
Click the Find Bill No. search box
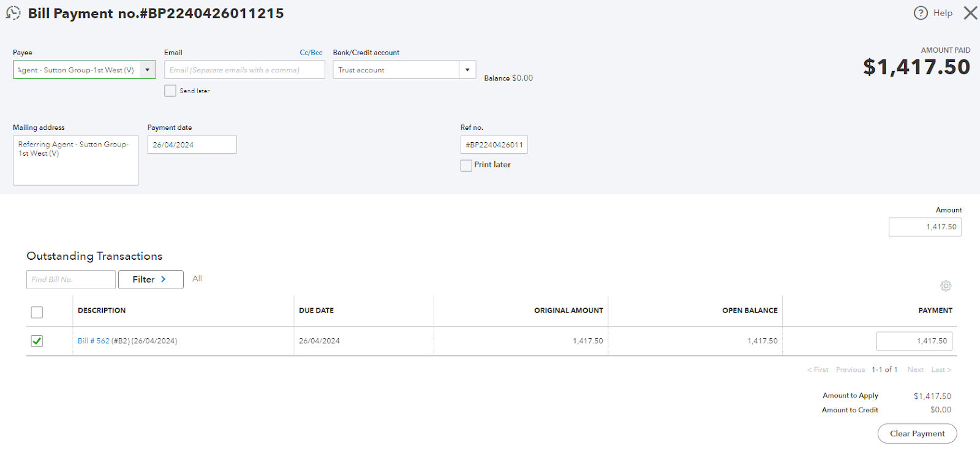tap(70, 279)
